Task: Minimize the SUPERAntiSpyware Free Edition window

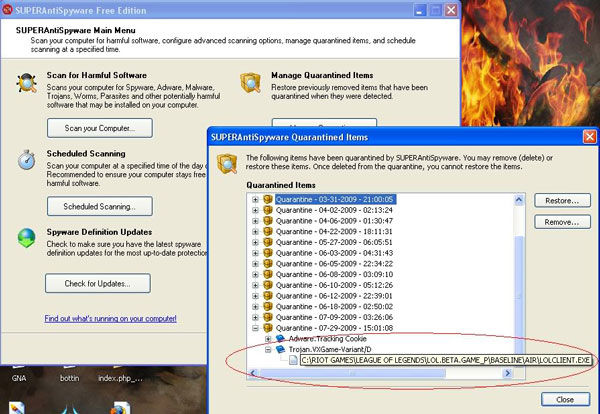Action: coord(420,10)
